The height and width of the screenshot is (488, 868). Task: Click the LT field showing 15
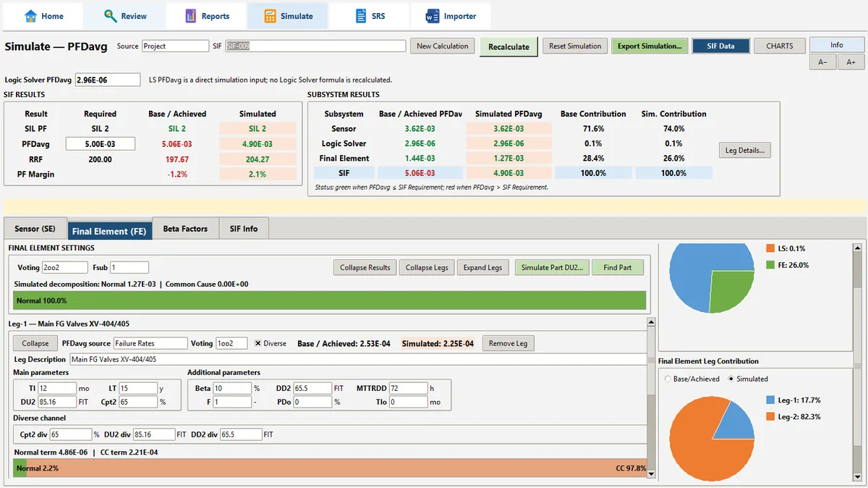point(138,388)
